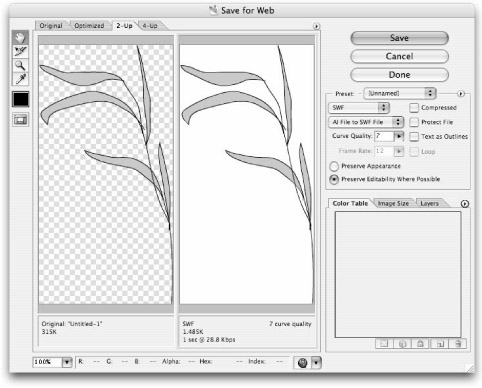Viewport: 482px width, 388px height.
Task: Click the '1 sec @ 28.8 Kbps' text
Action: [x=209, y=340]
